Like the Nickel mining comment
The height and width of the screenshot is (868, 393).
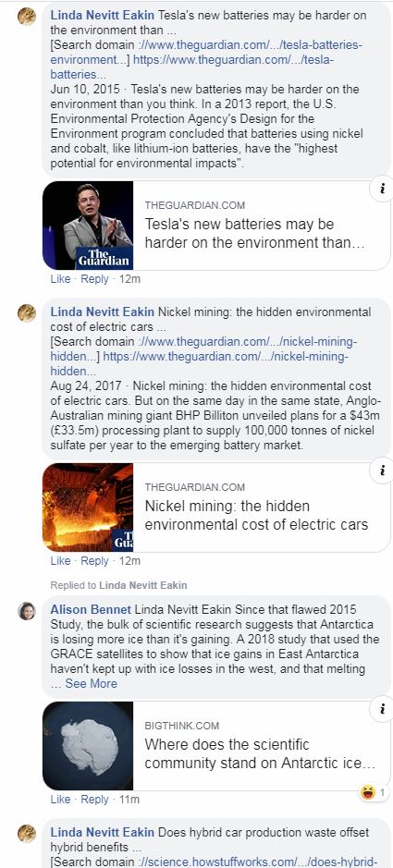coord(60,561)
